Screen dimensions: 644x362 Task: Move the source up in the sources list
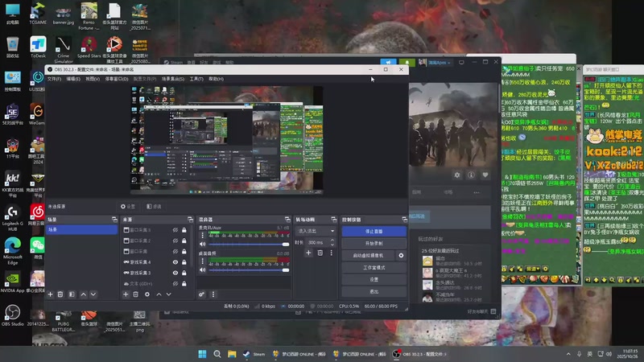click(x=159, y=294)
